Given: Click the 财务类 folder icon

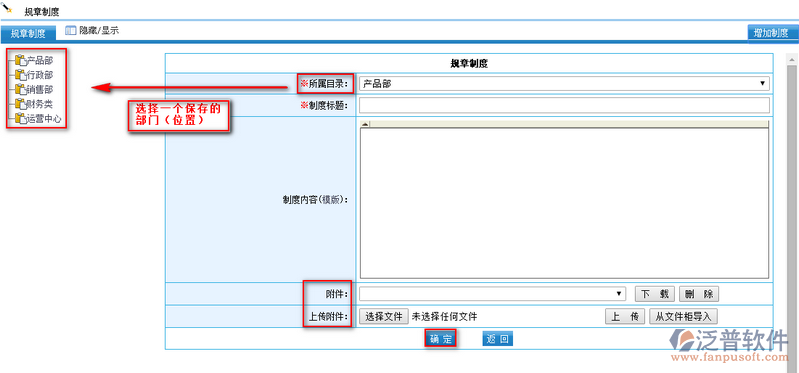Looking at the screenshot, I should pos(20,104).
